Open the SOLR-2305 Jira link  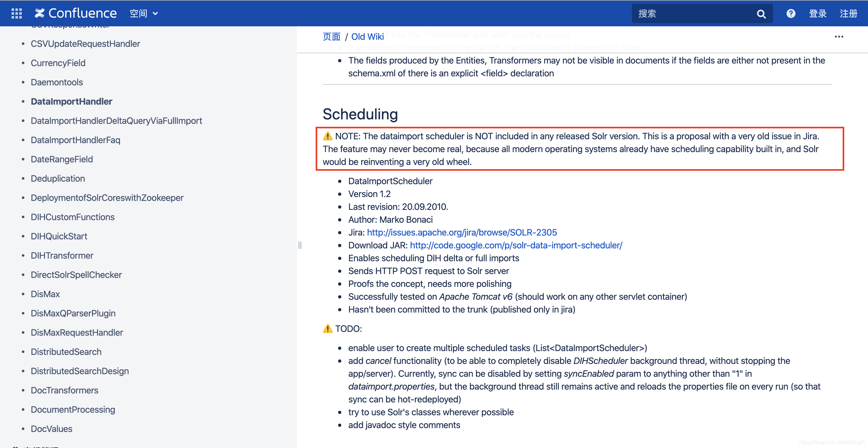[x=462, y=232]
